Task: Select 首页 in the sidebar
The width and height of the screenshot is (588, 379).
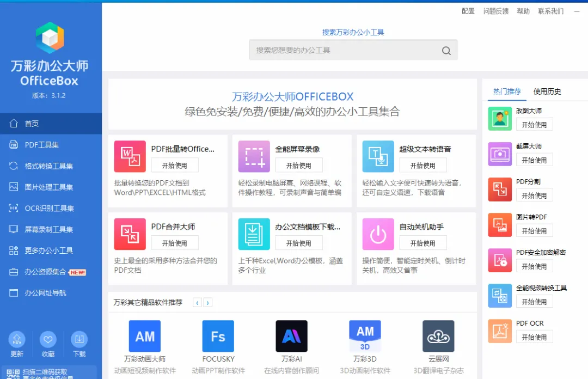Action: pos(51,124)
